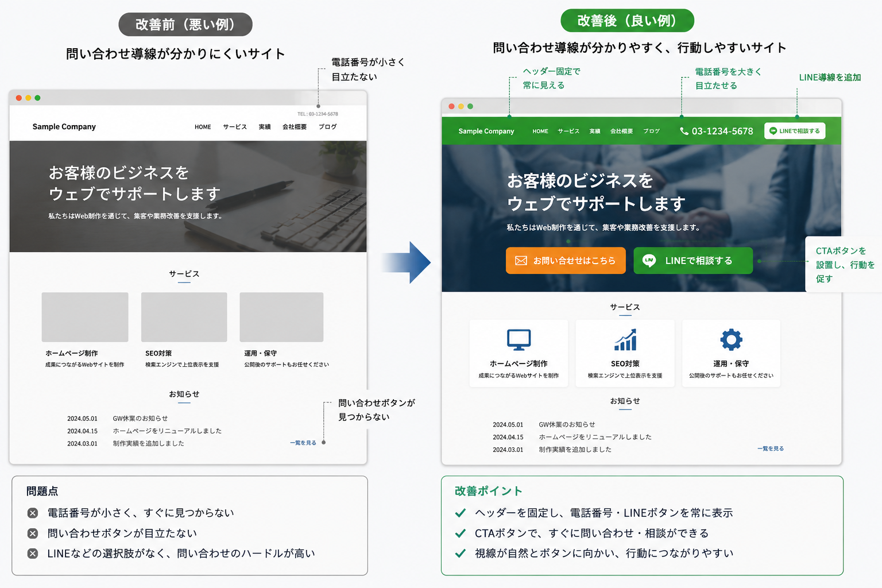Viewport: 882px width, 588px height.
Task: Click date 2024.05.01 in the right site
Action: click(508, 425)
